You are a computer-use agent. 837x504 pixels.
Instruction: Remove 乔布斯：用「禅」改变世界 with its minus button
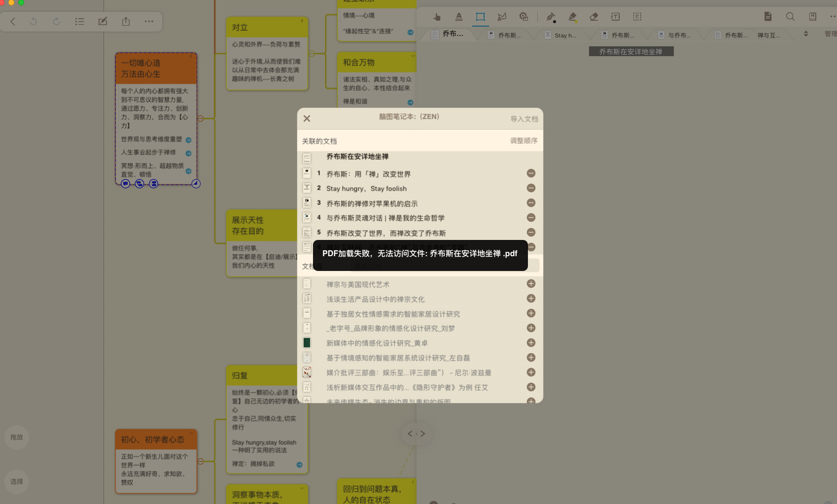click(531, 173)
